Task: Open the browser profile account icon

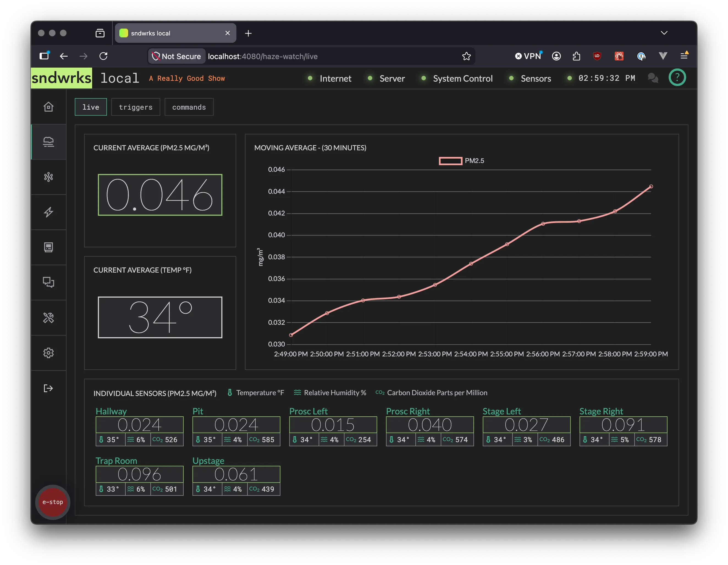Action: pos(556,56)
